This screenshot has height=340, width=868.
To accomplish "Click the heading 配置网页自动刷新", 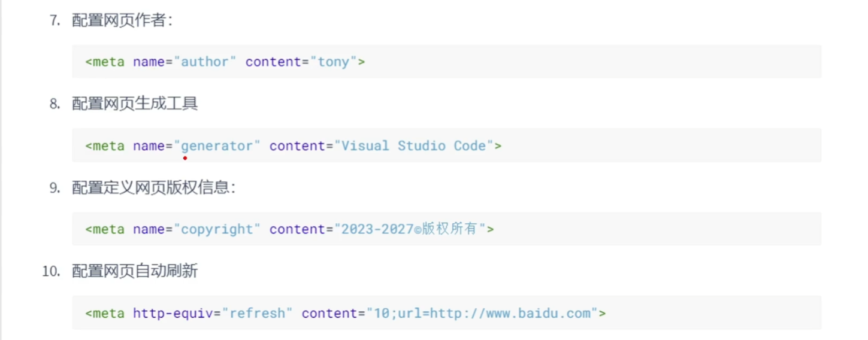I will coord(135,271).
